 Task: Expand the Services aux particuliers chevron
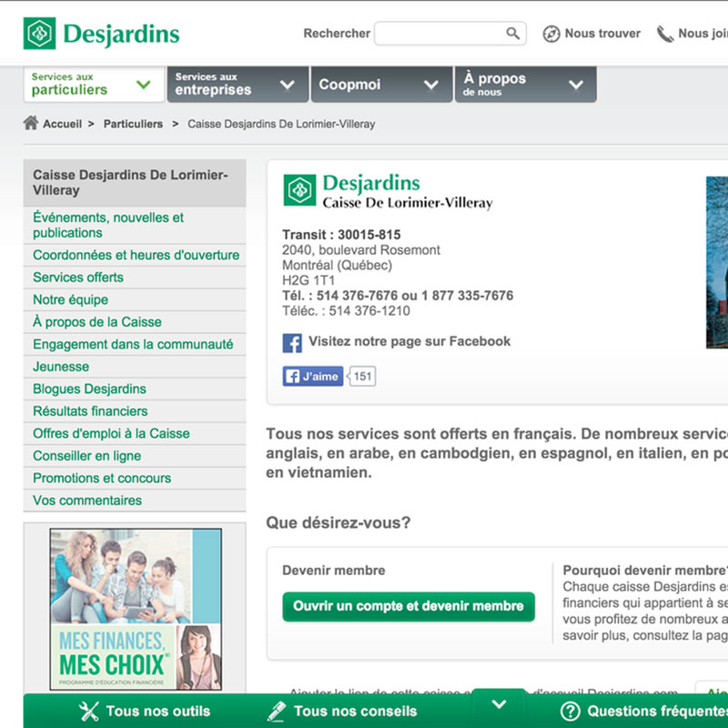click(144, 85)
